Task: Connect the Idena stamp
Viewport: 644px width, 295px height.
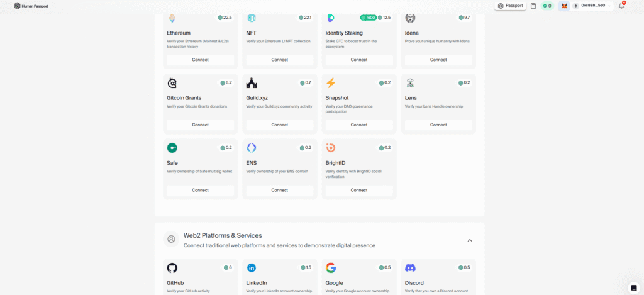Action: [438, 60]
